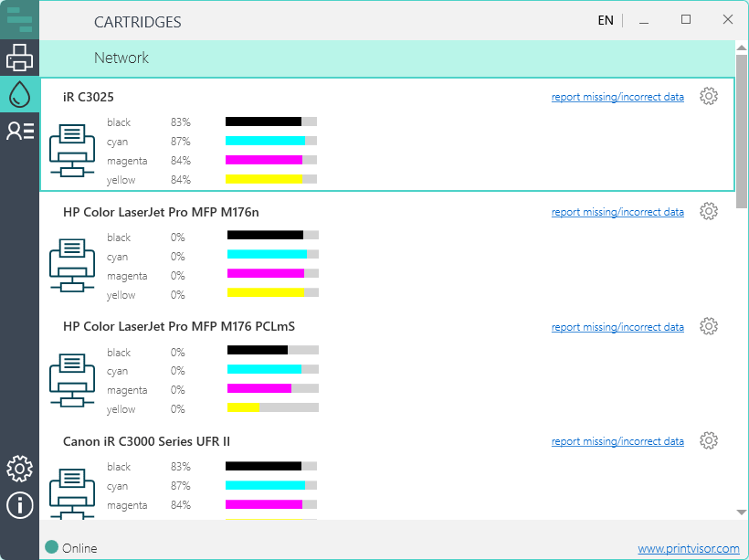This screenshot has width=749, height=560.
Task: Report incorrect data for Canon iR C3000
Action: tap(617, 441)
